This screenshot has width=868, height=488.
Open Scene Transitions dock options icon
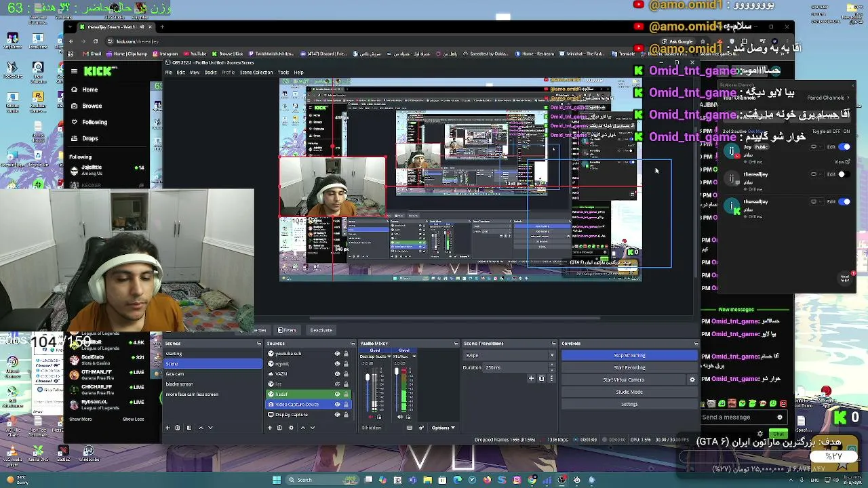click(x=553, y=344)
